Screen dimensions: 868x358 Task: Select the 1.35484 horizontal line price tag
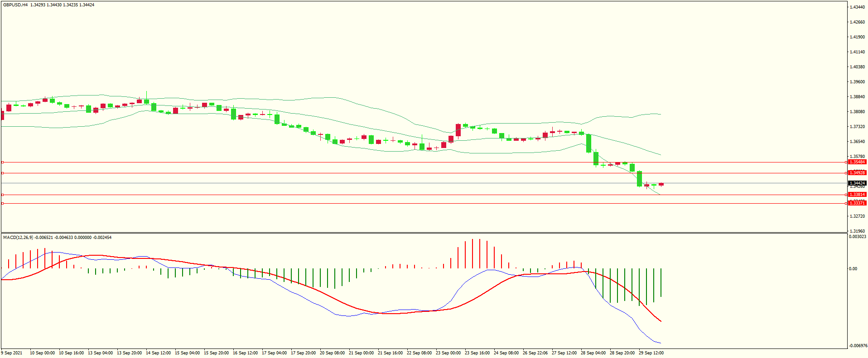pos(857,162)
